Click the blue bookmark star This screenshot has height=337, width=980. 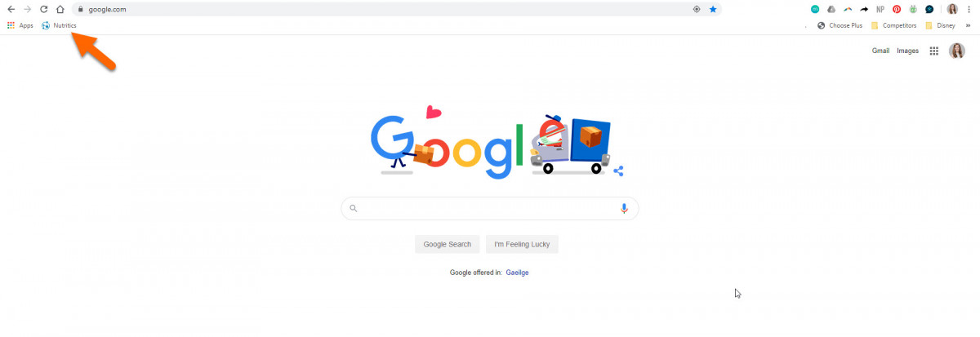[x=713, y=9]
